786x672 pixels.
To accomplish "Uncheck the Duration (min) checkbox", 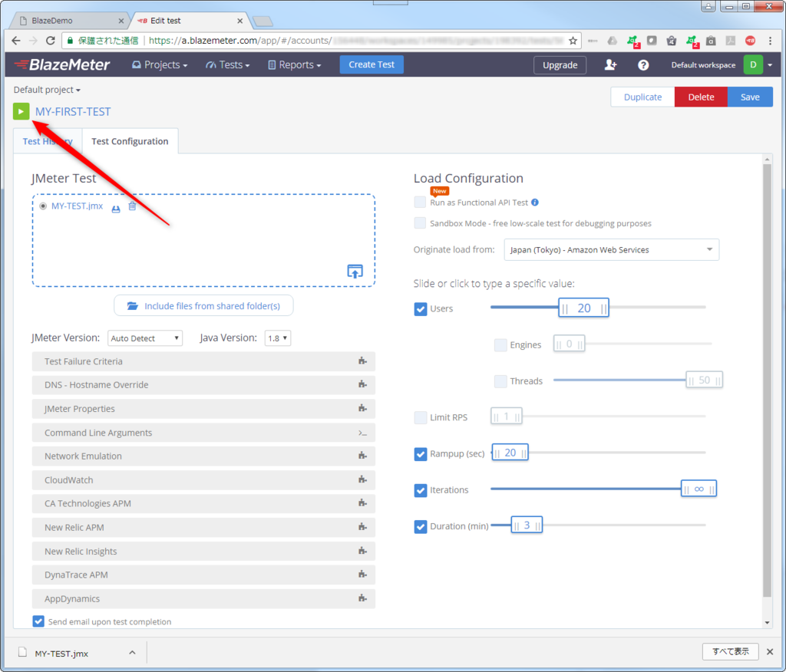I will point(421,527).
